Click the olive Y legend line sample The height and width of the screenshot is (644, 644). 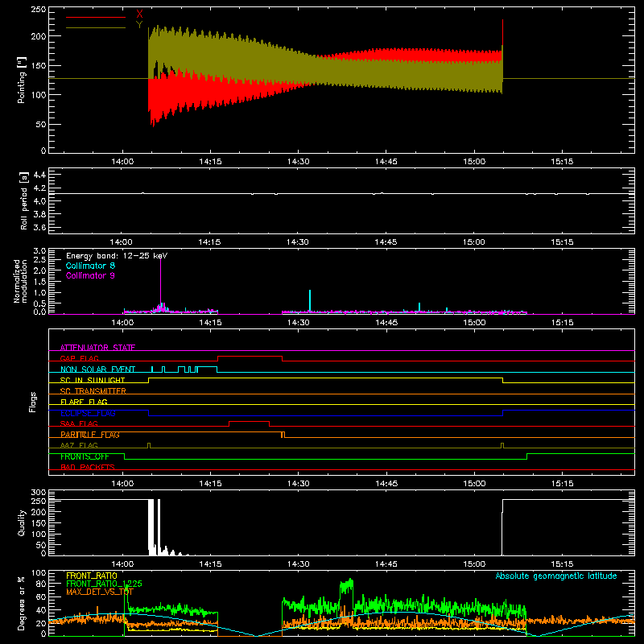pyautogui.click(x=96, y=28)
